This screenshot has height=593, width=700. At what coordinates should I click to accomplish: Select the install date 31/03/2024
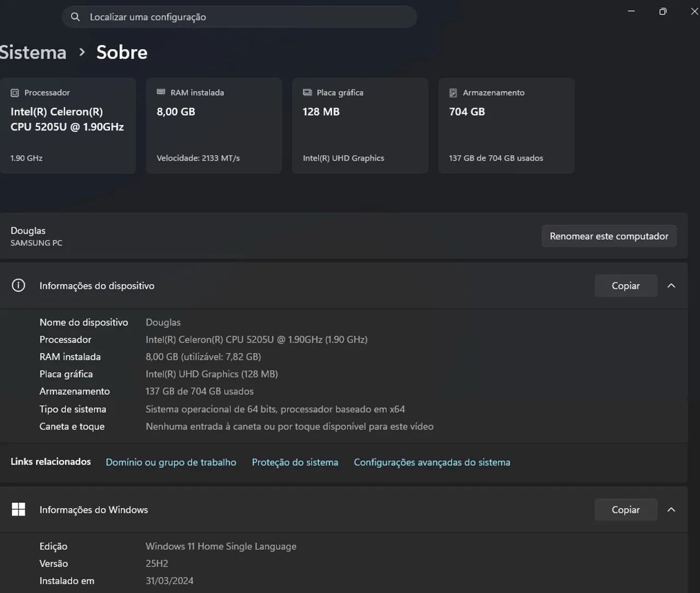(170, 581)
